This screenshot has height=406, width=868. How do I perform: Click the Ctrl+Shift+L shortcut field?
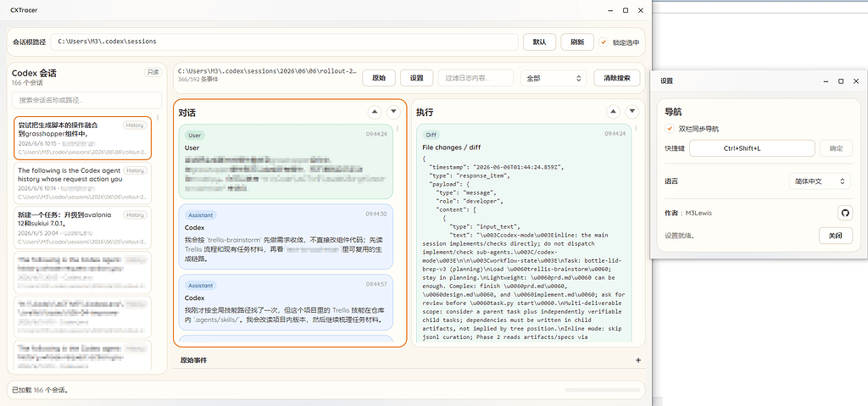[x=752, y=148]
